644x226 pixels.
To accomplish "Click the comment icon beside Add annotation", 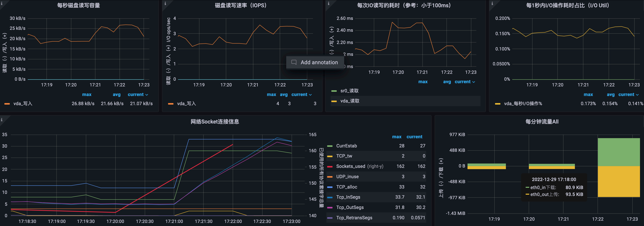I will [x=294, y=62].
